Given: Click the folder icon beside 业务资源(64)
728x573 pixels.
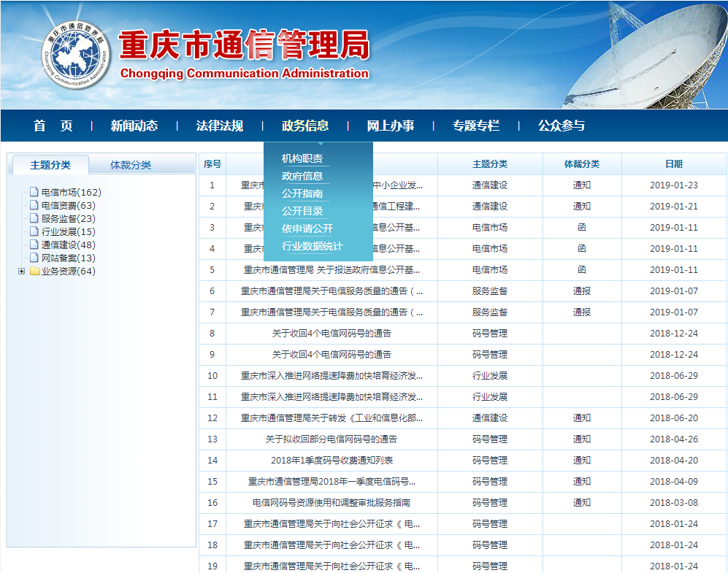Looking at the screenshot, I should point(34,272).
